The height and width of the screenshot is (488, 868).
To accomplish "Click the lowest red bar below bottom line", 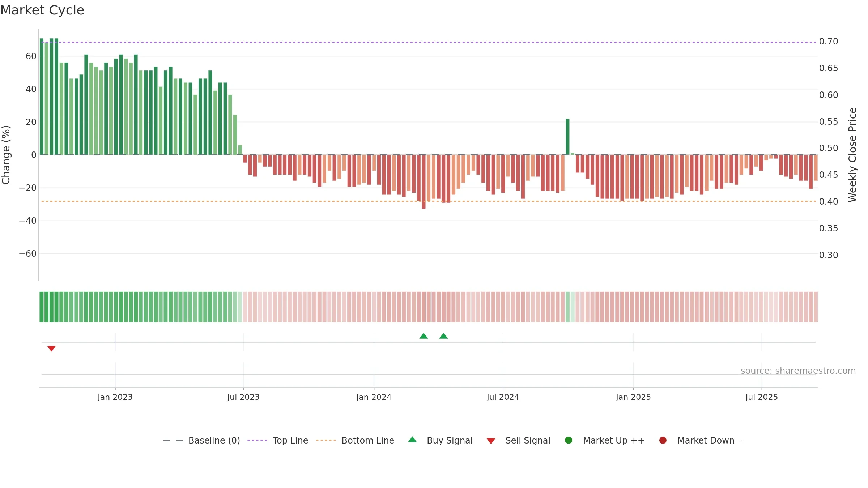I will click(424, 182).
